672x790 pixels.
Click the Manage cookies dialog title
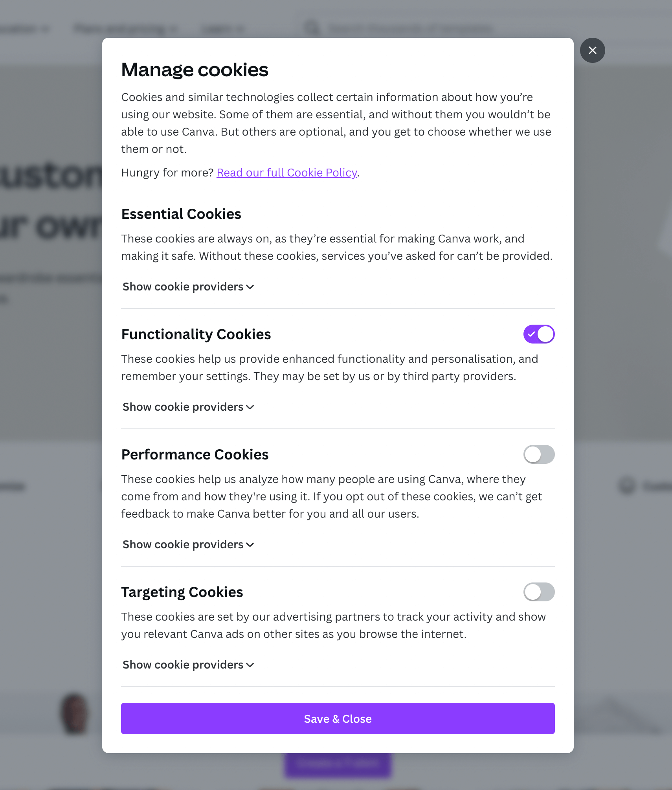[x=195, y=70]
